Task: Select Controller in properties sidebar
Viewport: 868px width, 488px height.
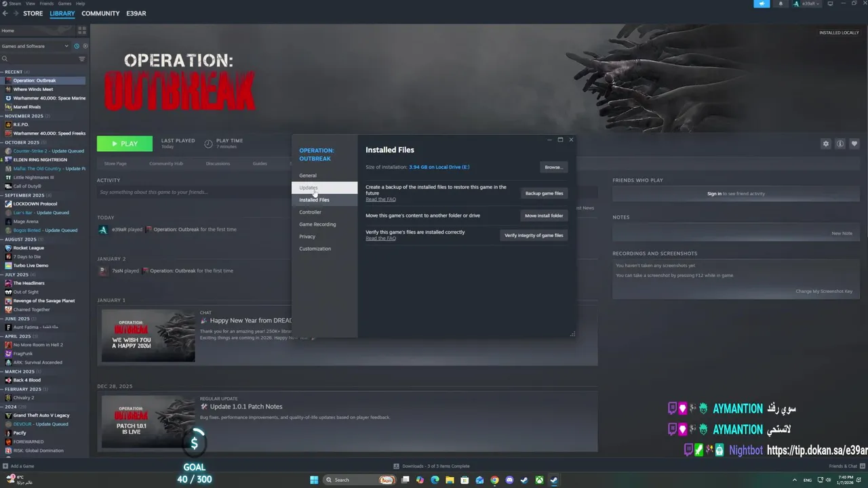Action: [324, 212]
